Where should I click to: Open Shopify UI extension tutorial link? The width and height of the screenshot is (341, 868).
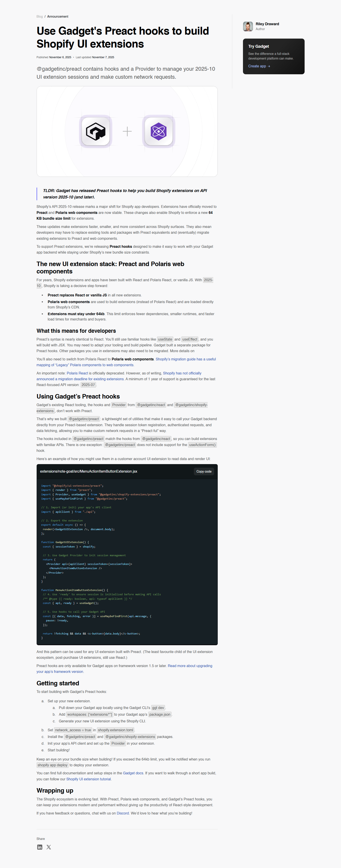click(x=89, y=779)
